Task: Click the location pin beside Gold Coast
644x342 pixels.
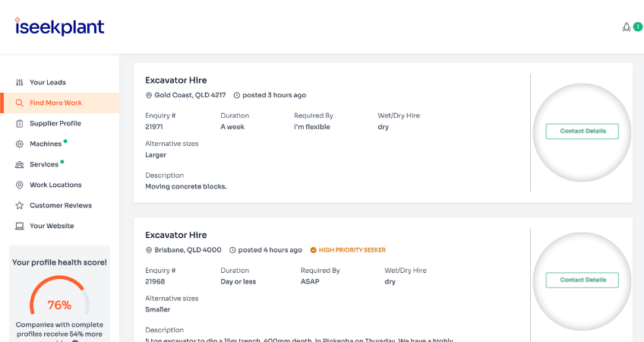Action: coord(149,95)
